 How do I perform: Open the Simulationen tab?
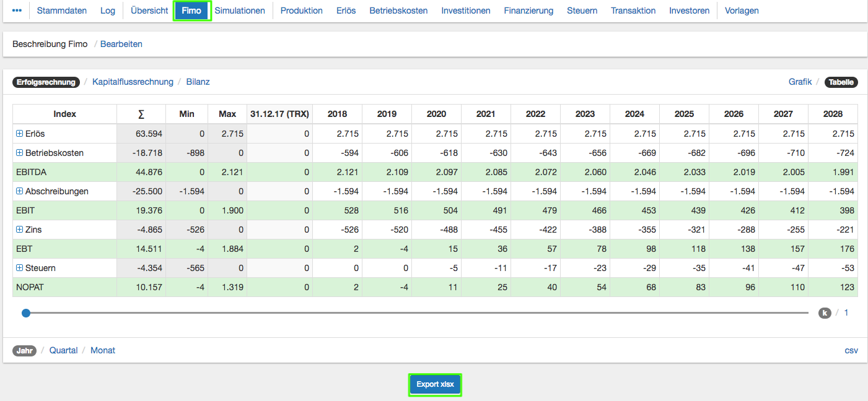click(x=240, y=11)
